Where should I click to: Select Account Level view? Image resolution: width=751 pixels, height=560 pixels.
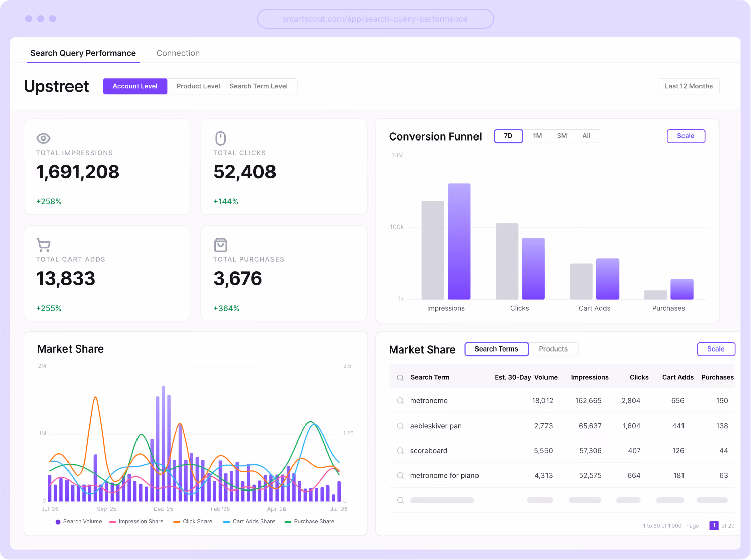135,86
